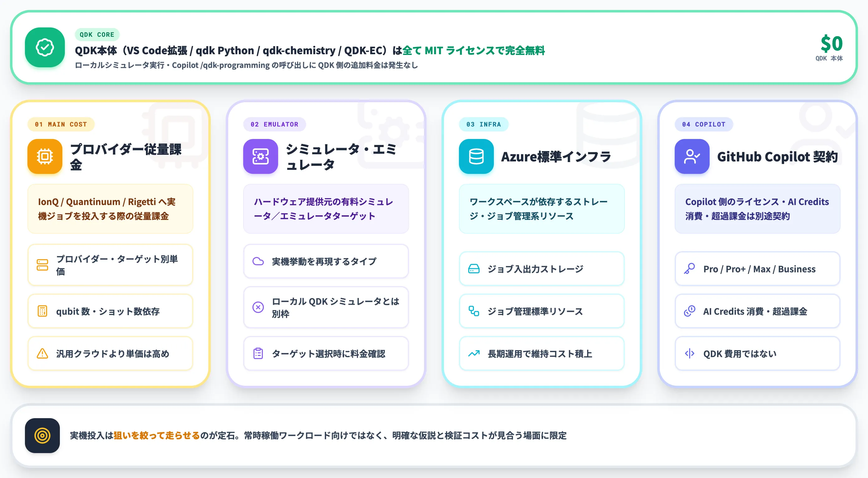Click the Azure標準インフラ card heading
Viewport: 868px width, 478px height.
coord(556,157)
